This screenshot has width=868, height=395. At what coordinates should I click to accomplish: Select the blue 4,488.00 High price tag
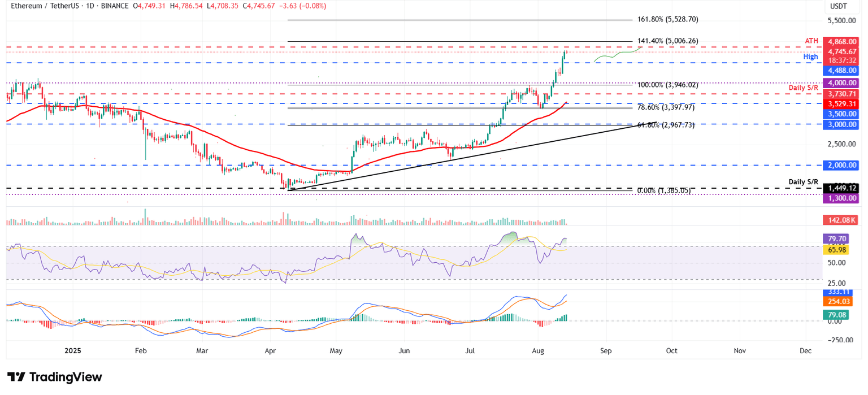click(841, 71)
